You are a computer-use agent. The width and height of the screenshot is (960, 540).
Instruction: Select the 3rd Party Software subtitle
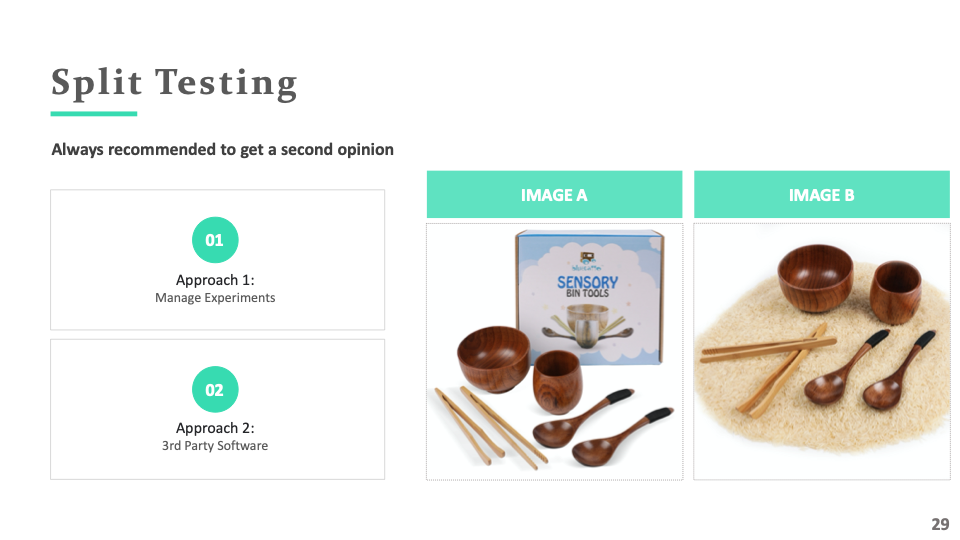(215, 446)
